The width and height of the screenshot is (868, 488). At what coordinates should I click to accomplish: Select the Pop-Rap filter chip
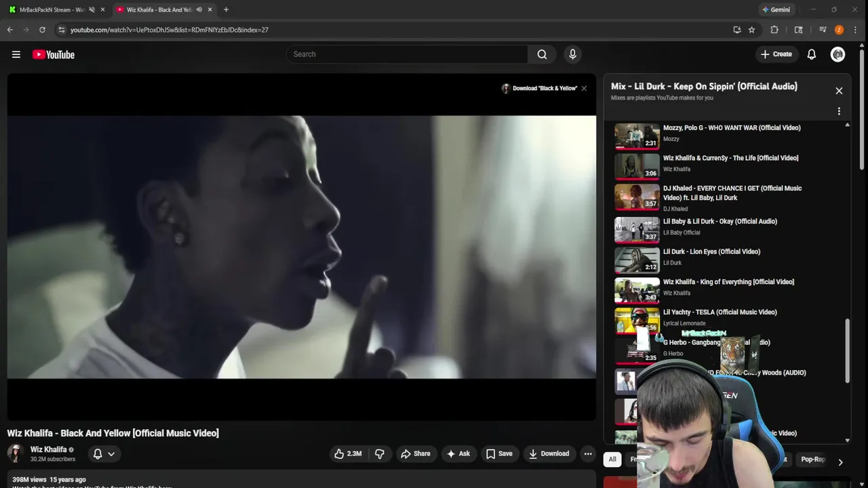tap(812, 460)
